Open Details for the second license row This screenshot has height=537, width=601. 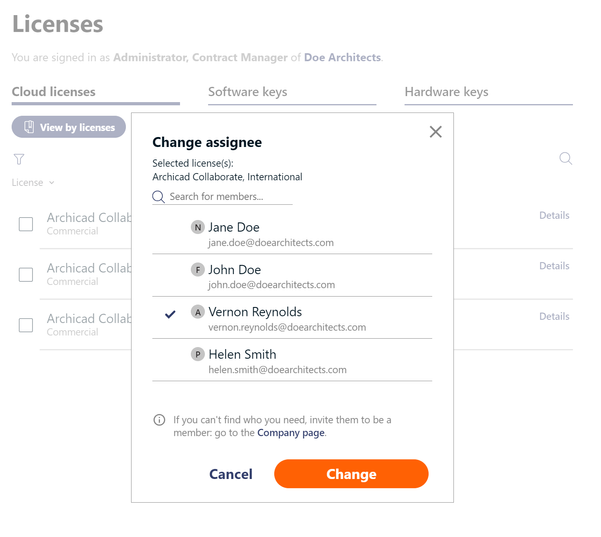554,266
